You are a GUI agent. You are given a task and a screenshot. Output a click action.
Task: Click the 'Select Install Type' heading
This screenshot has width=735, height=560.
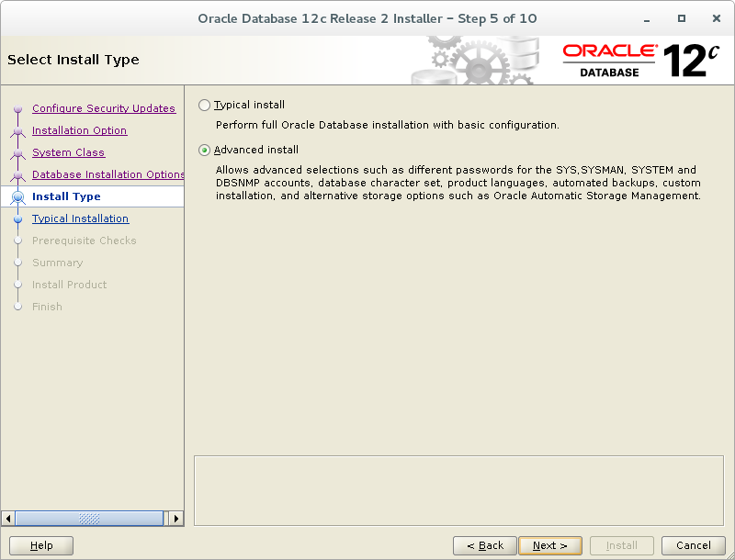(x=73, y=60)
